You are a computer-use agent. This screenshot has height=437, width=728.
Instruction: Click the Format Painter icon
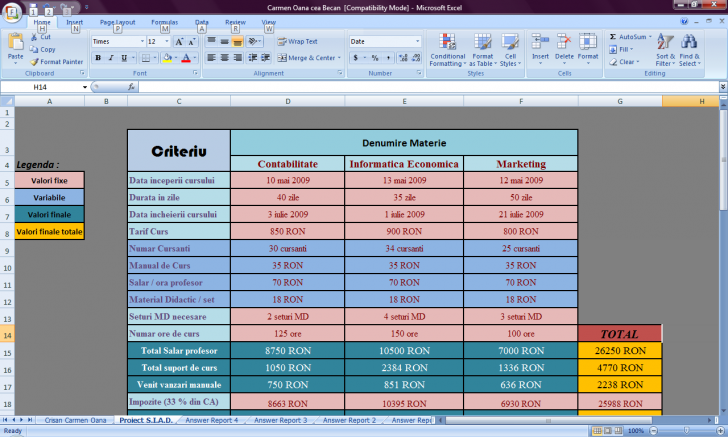35,61
